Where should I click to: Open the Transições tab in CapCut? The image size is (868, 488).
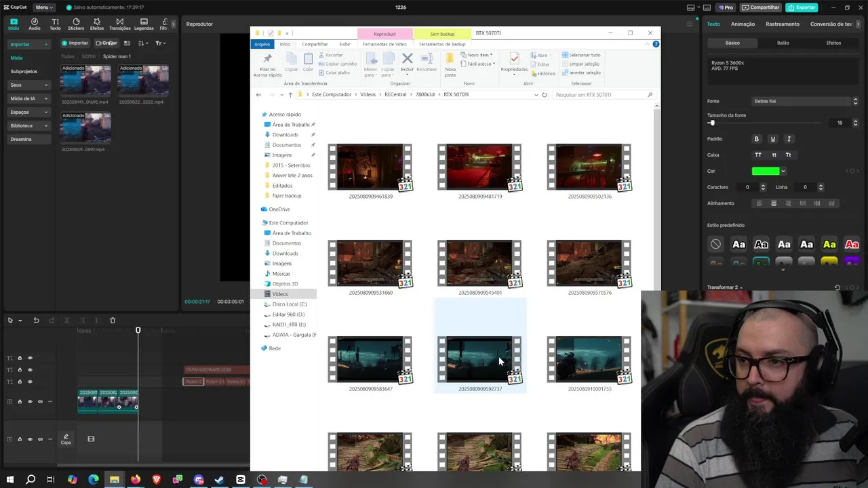120,24
